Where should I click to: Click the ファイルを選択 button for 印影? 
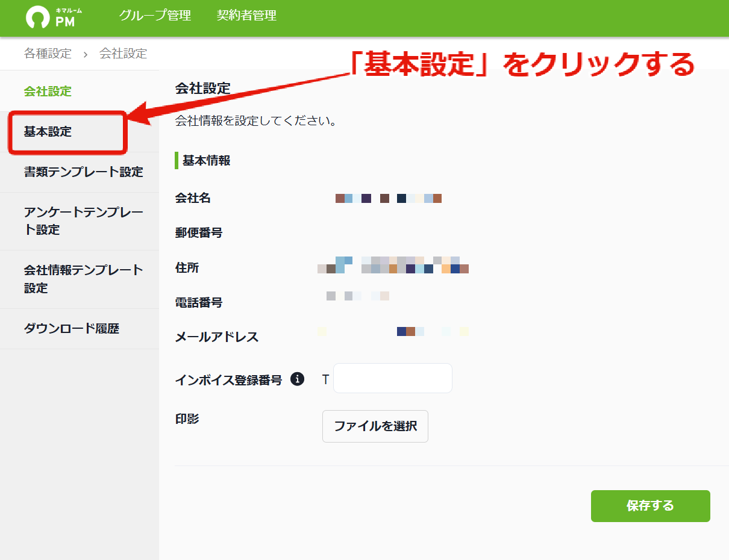click(x=375, y=426)
